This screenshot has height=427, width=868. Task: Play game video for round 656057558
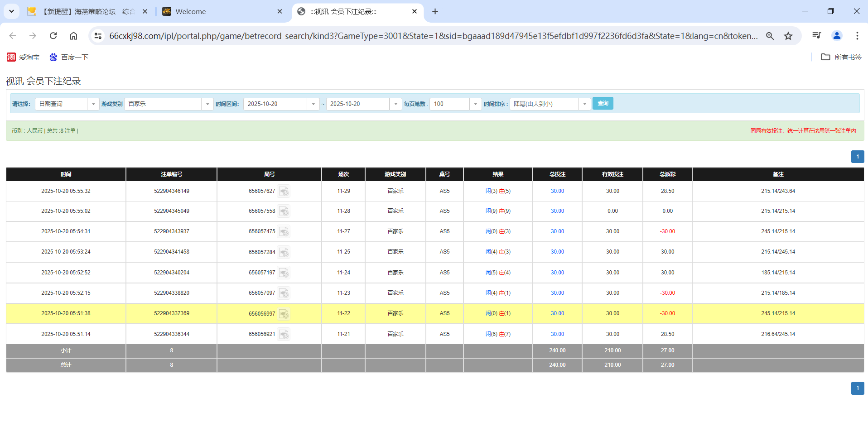click(284, 211)
